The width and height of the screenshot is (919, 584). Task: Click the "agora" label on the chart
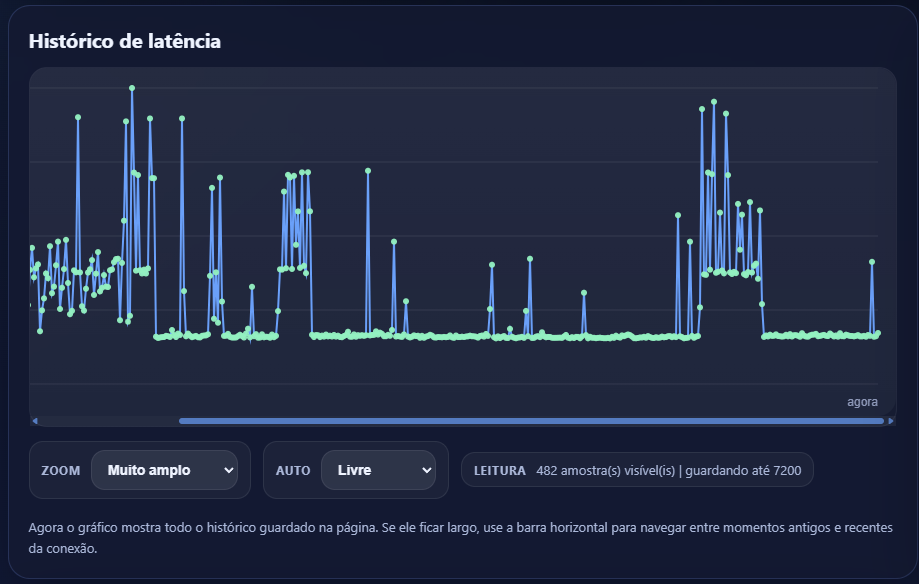tap(862, 402)
